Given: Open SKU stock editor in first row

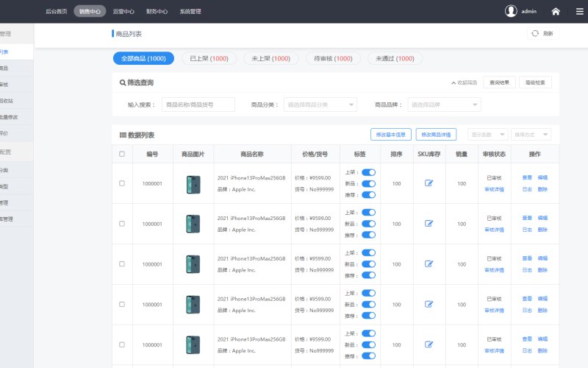Looking at the screenshot, I should pyautogui.click(x=429, y=183).
